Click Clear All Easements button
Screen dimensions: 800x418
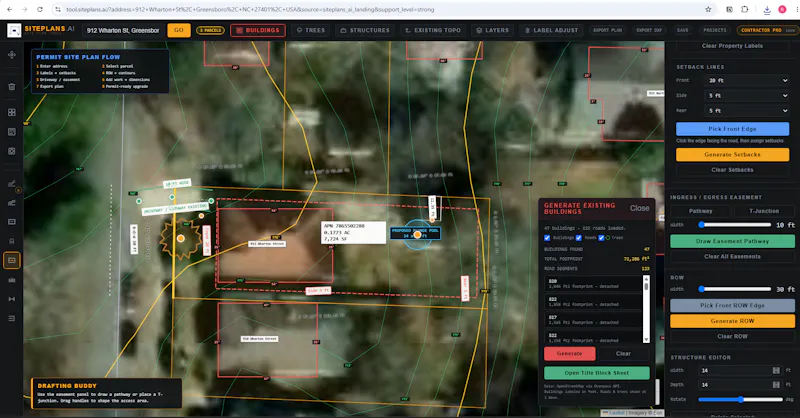click(x=732, y=256)
